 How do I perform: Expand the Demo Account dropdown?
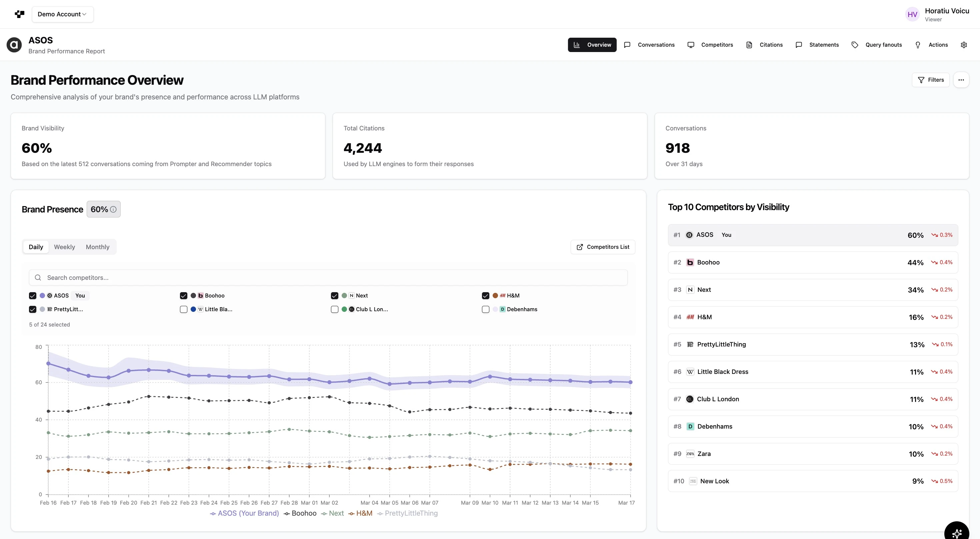62,14
